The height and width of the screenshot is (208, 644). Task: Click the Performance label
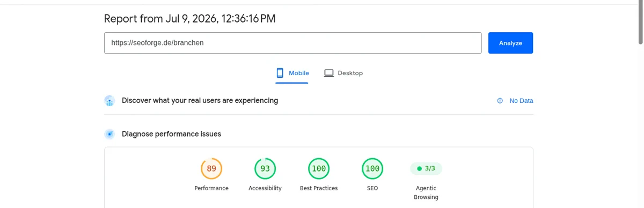point(211,188)
